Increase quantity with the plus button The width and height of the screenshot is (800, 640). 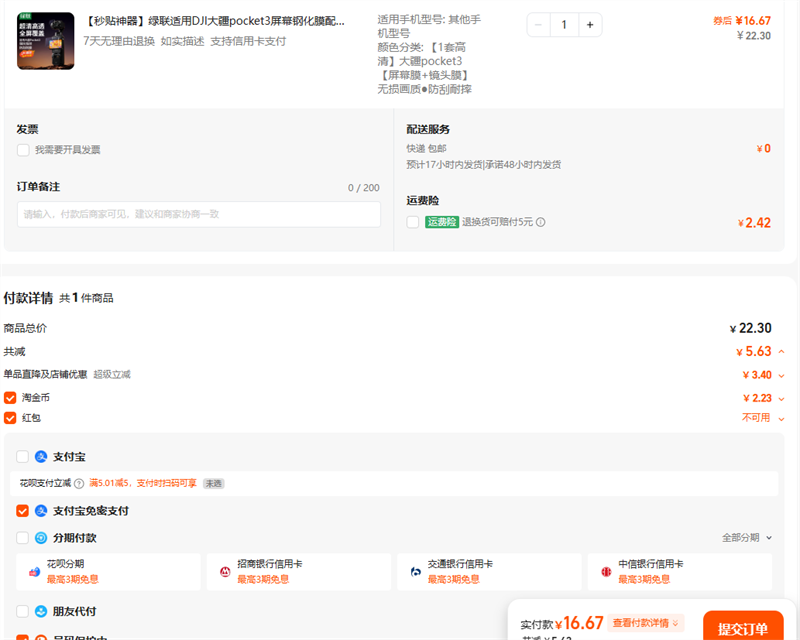(x=590, y=25)
